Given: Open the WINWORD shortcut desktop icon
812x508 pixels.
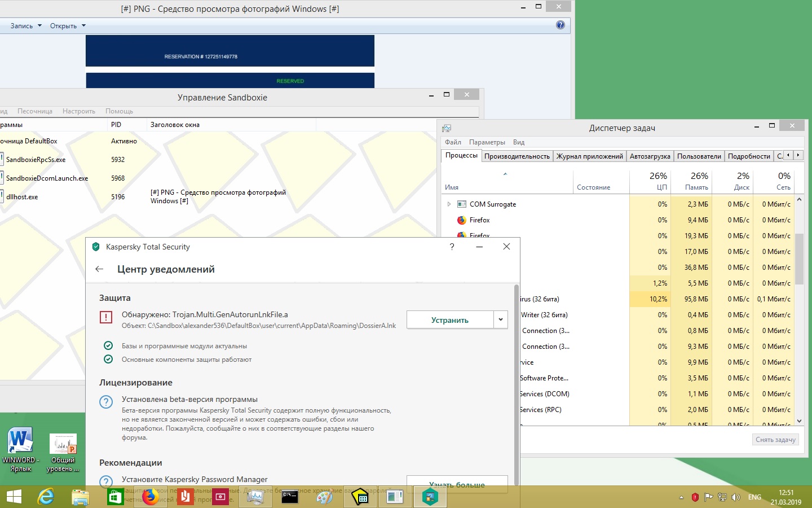Looking at the screenshot, I should click(20, 449).
